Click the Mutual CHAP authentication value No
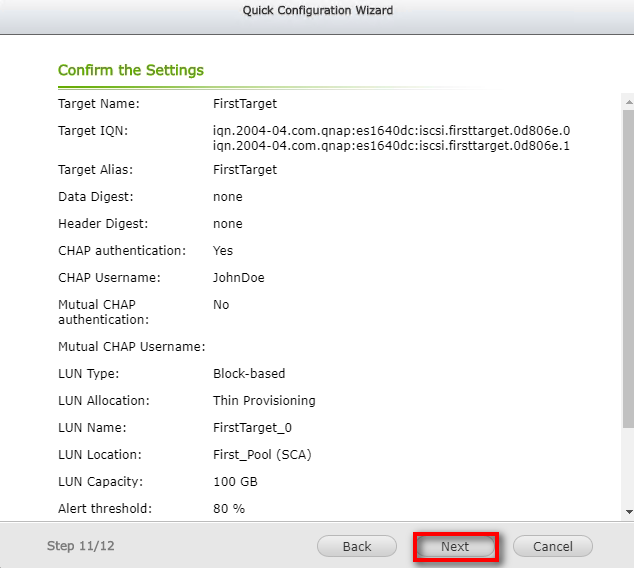 221,304
